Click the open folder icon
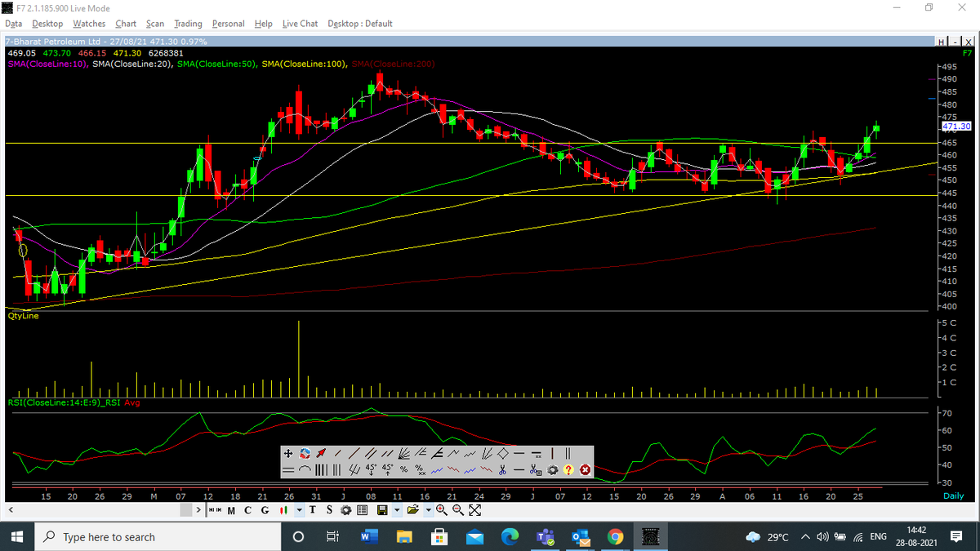This screenshot has width=980, height=551. [x=413, y=511]
